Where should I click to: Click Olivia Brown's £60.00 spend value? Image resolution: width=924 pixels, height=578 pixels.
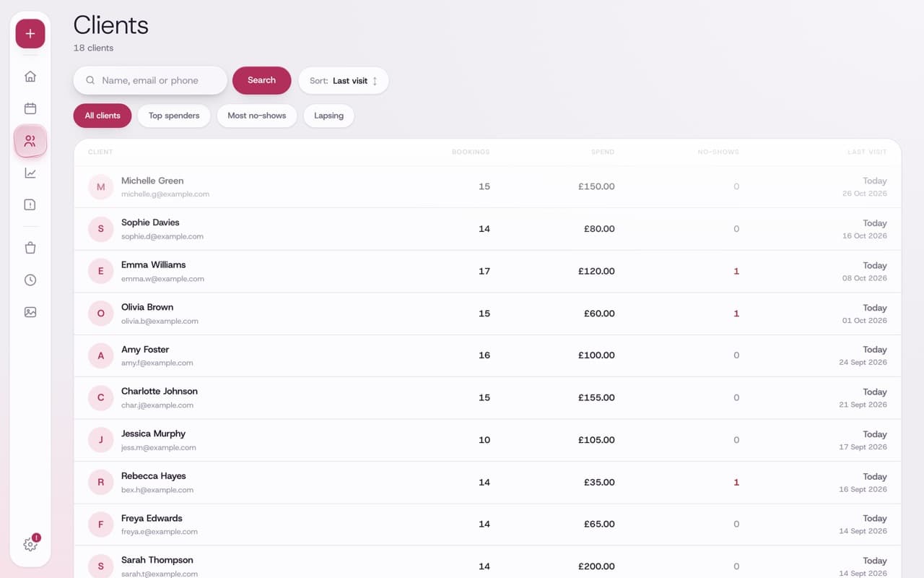(x=599, y=314)
